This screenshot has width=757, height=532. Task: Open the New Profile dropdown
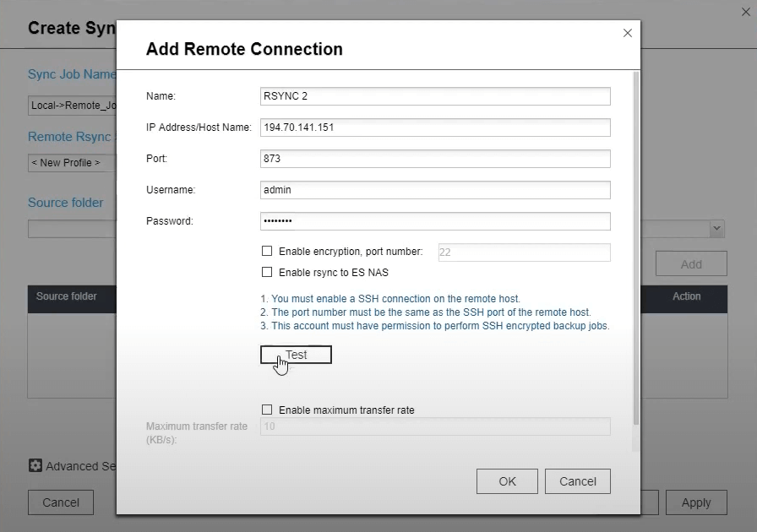(x=71, y=162)
